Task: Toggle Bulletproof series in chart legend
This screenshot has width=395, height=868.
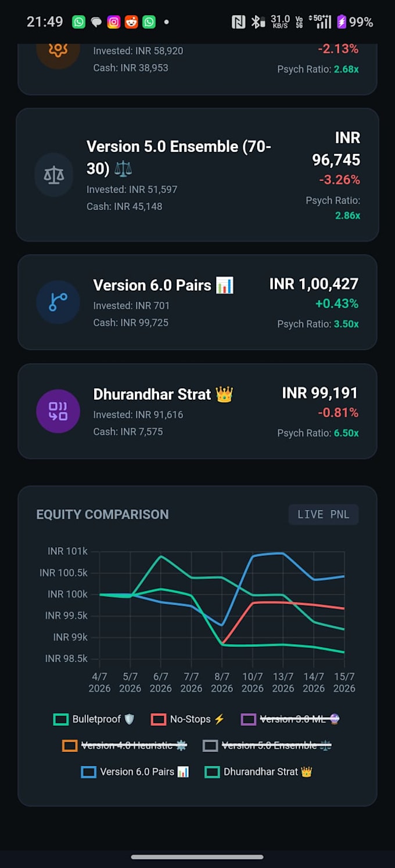Action: pos(94,719)
